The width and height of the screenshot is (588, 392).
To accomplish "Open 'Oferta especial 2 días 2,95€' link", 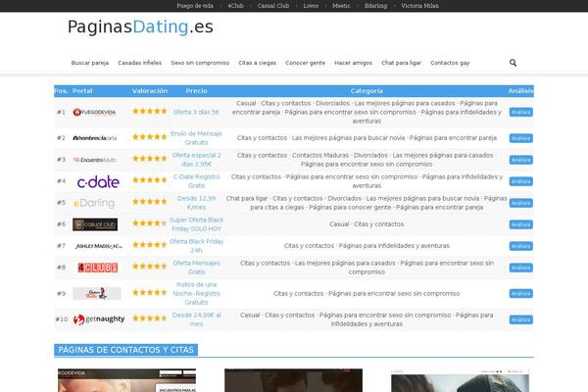I will point(196,160).
